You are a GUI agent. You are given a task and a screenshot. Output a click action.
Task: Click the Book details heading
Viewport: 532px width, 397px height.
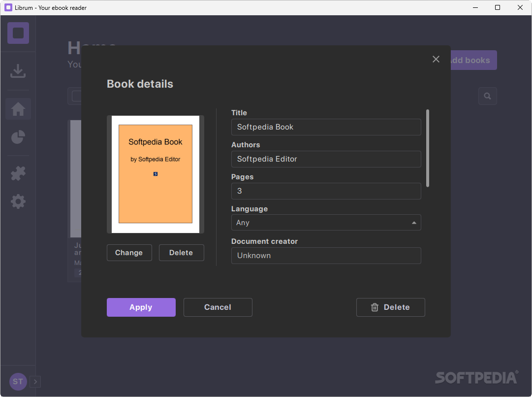pyautogui.click(x=140, y=84)
